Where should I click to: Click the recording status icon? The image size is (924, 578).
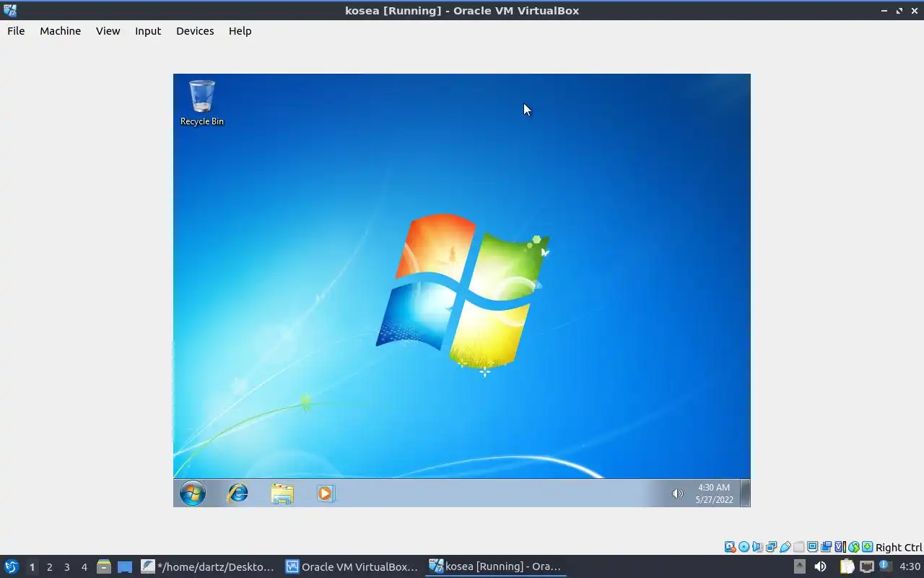click(x=826, y=547)
